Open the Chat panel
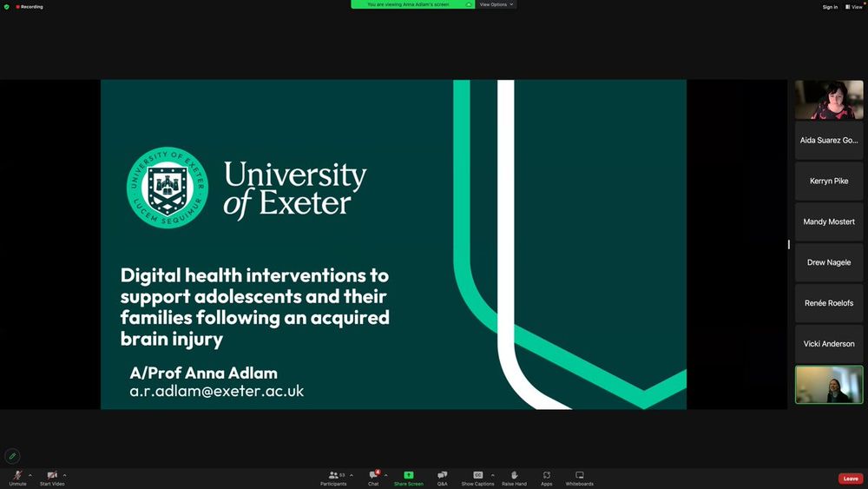The height and width of the screenshot is (489, 868). (x=373, y=479)
